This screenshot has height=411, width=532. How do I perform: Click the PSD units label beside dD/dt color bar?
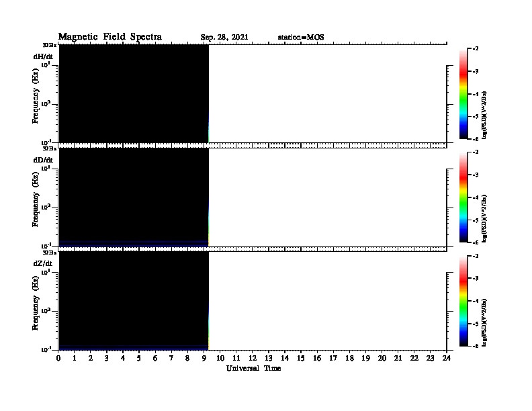click(x=484, y=218)
